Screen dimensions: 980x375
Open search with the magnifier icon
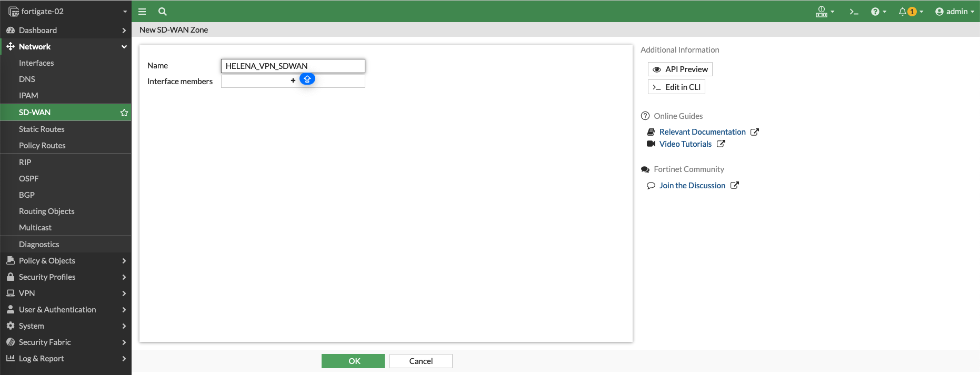click(163, 12)
